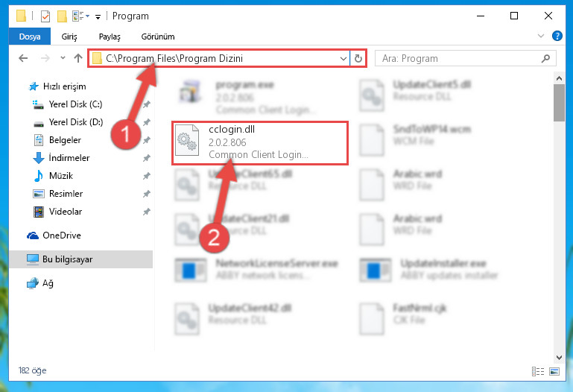Image resolution: width=573 pixels, height=392 pixels.
Task: Toggle the pin beside Videolar
Action: click(146, 212)
